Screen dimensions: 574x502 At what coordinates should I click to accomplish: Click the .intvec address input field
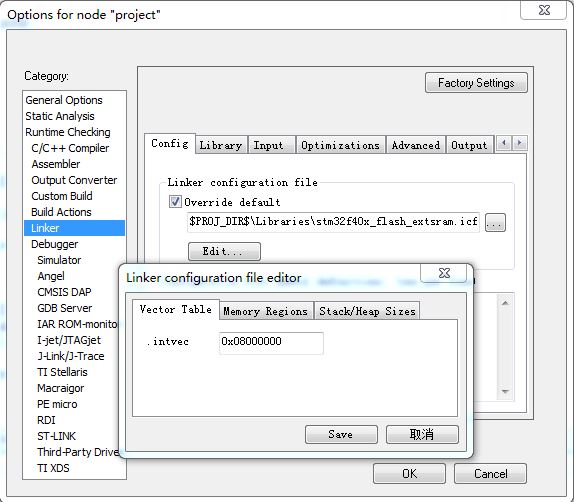point(271,343)
